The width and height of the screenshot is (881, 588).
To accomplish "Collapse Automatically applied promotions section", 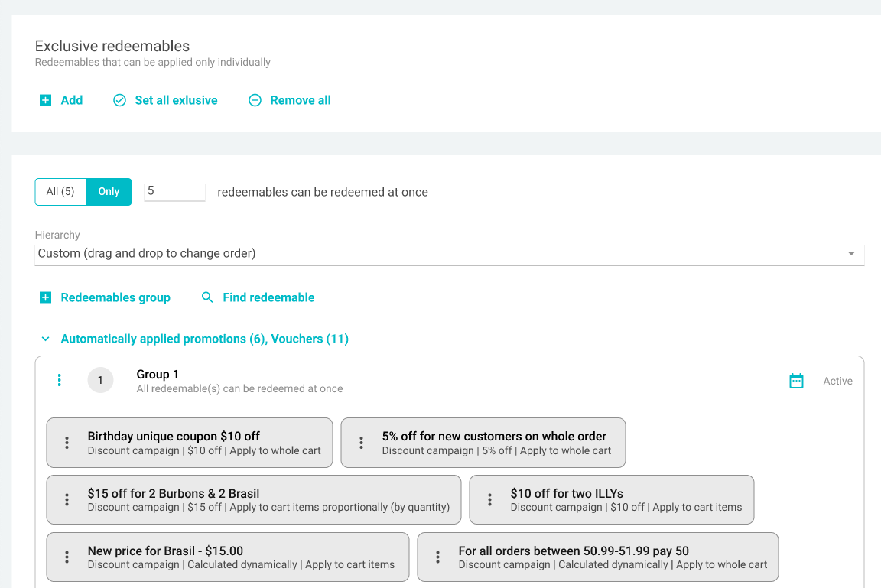I will [x=45, y=339].
